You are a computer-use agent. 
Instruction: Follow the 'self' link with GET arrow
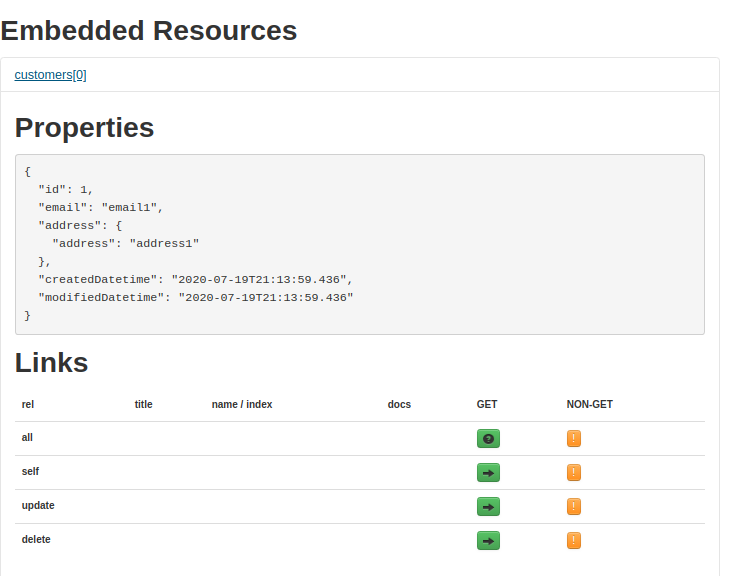coord(488,472)
